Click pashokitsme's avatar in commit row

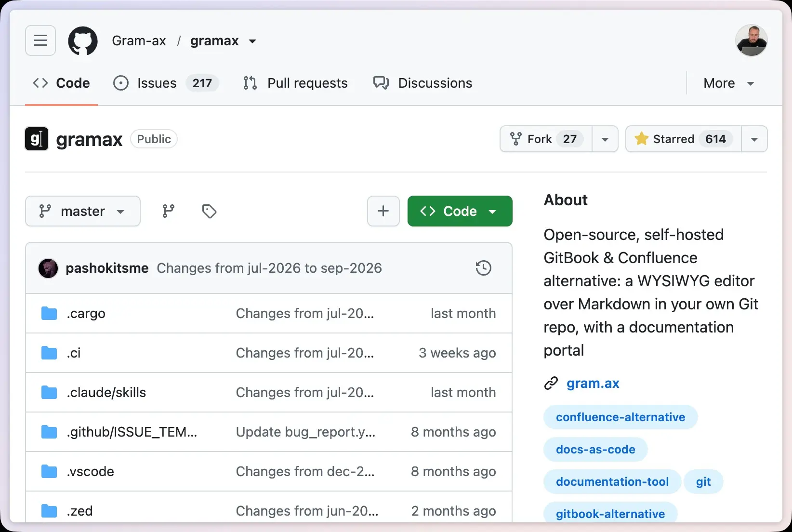(x=48, y=268)
